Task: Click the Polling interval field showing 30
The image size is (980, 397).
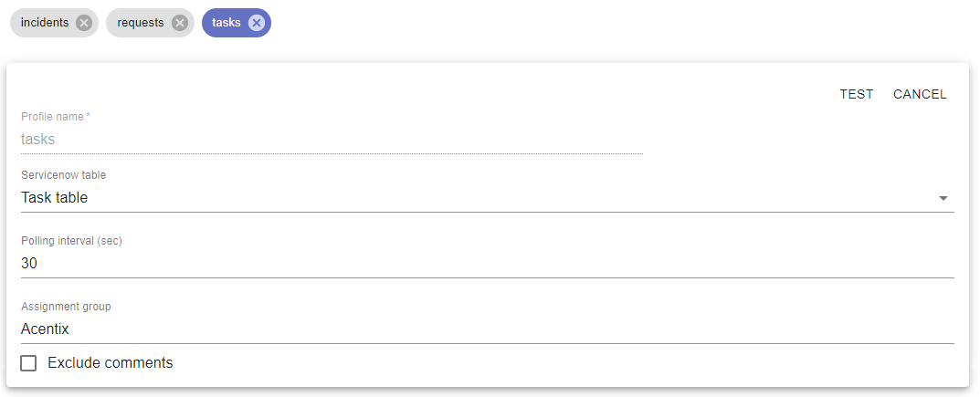Action: click(488, 264)
